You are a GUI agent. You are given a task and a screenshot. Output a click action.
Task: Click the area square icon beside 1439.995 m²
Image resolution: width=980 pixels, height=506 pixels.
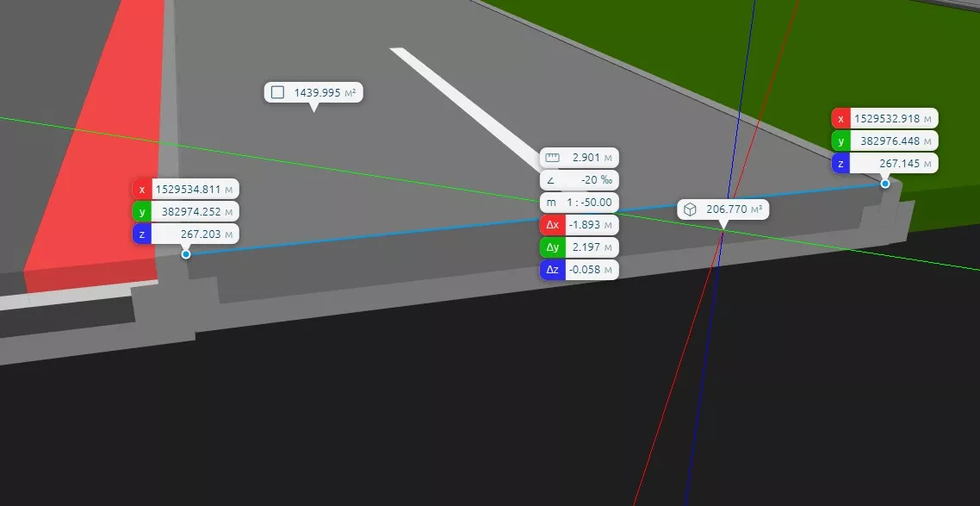tap(277, 93)
